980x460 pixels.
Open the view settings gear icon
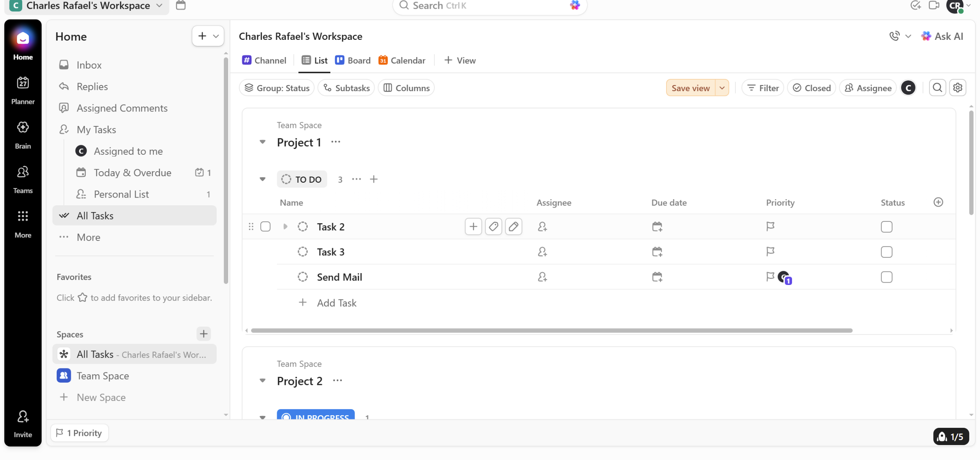[957, 88]
